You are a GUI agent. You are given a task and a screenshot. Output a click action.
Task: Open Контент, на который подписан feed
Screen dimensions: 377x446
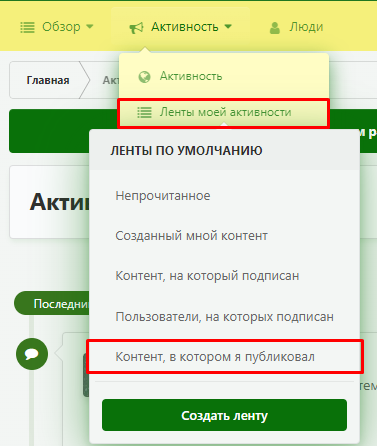(x=207, y=276)
